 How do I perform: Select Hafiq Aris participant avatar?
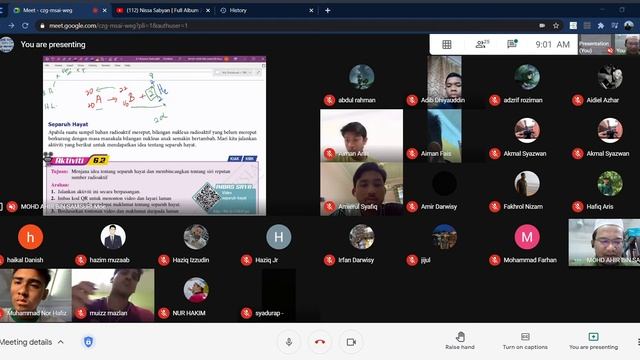point(610,183)
